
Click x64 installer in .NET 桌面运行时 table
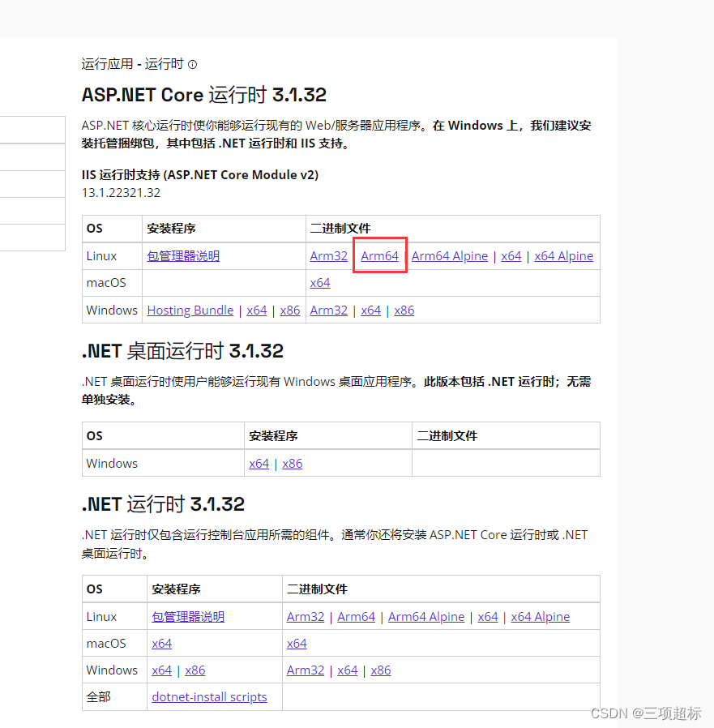pos(259,463)
